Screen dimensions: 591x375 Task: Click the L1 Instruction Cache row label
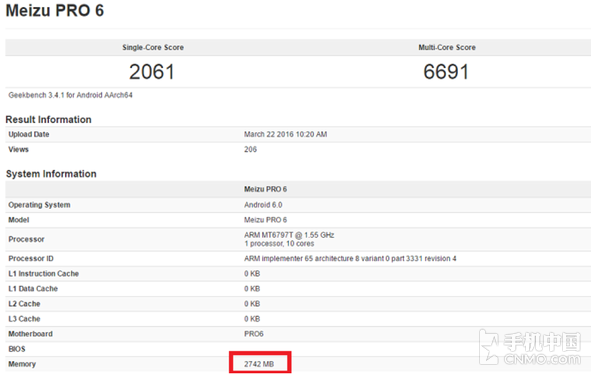tap(44, 274)
